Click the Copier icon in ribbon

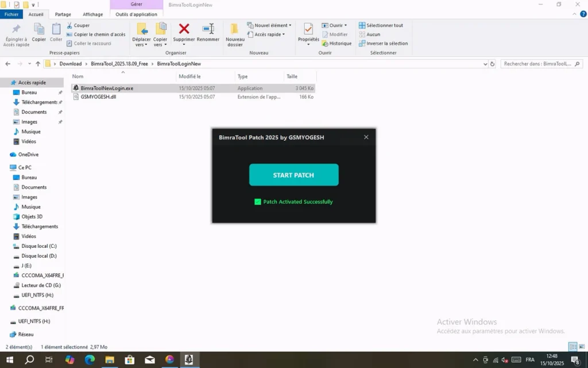[x=39, y=29]
